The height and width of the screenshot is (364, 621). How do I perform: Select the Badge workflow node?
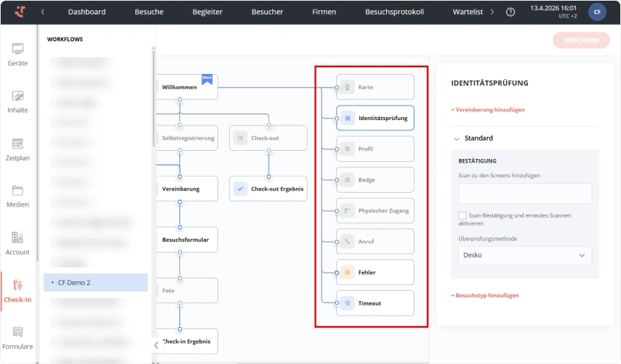[x=375, y=180]
